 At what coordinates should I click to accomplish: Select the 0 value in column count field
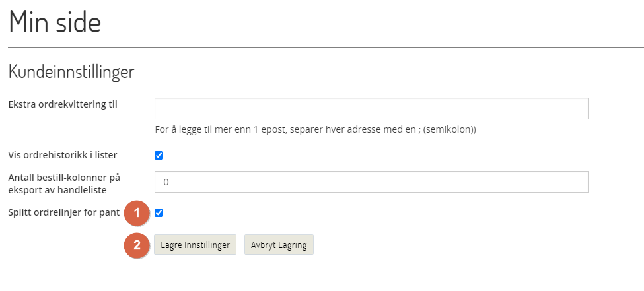(x=166, y=181)
